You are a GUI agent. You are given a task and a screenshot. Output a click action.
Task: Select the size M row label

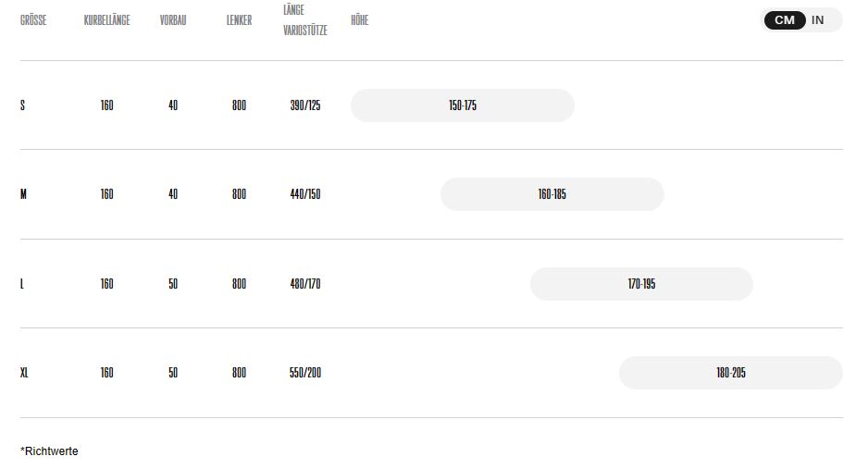(x=23, y=194)
